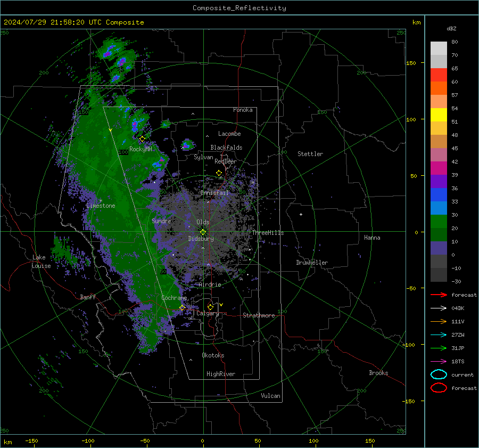This screenshot has width=479, height=448.
Task: Click the Okotoks city label
Action: (x=213, y=355)
